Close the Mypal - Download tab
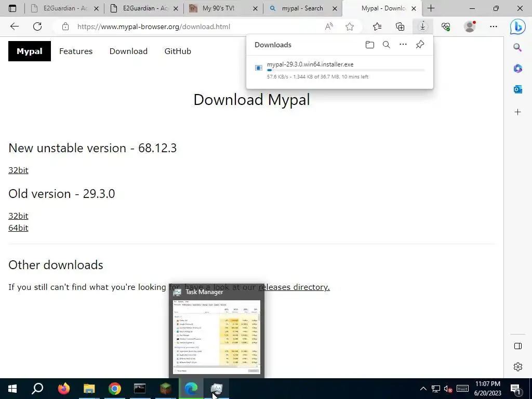The image size is (532, 399). point(414,8)
